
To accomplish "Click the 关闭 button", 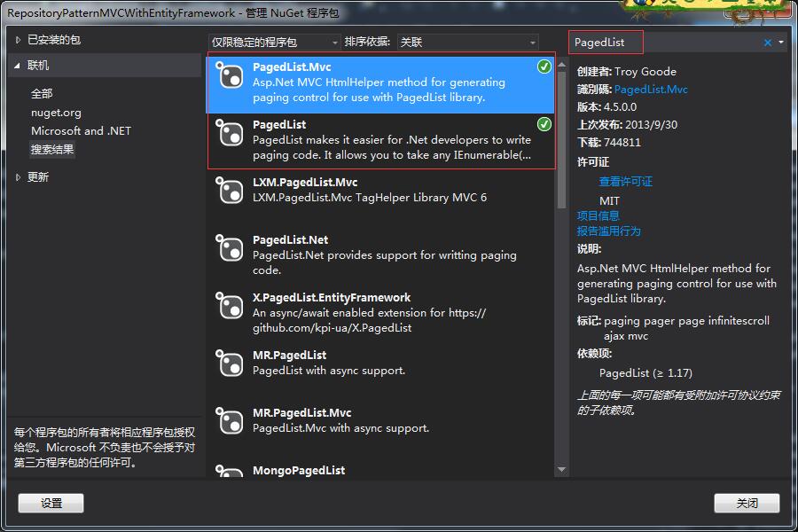I will [x=747, y=503].
